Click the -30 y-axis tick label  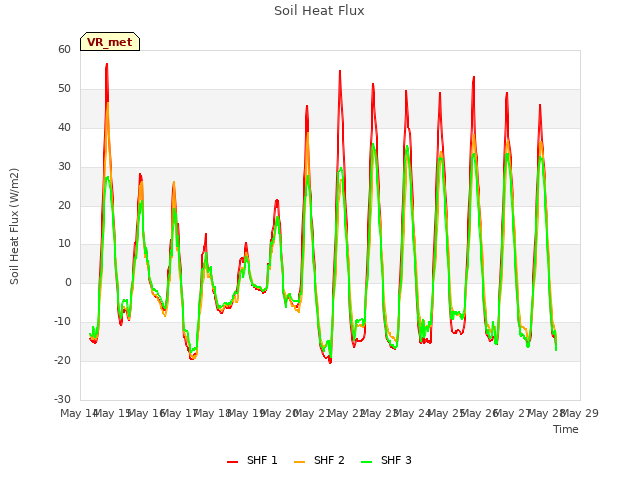click(62, 399)
